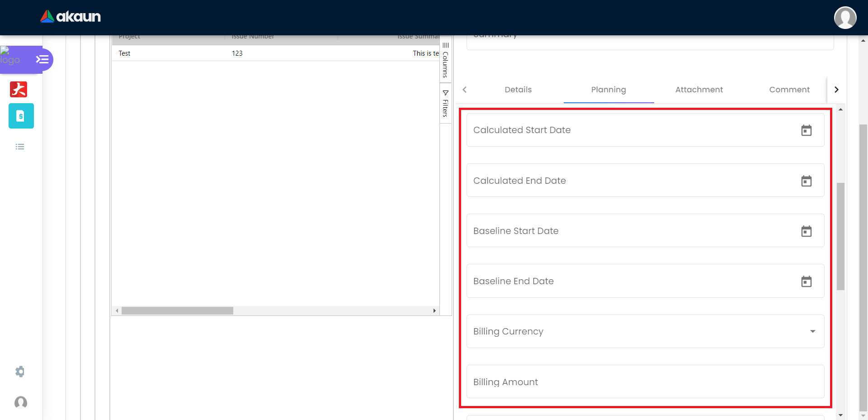Click the grid's horizontal scrollbar thumb
Screen dimensions: 868x420
pyautogui.click(x=177, y=311)
